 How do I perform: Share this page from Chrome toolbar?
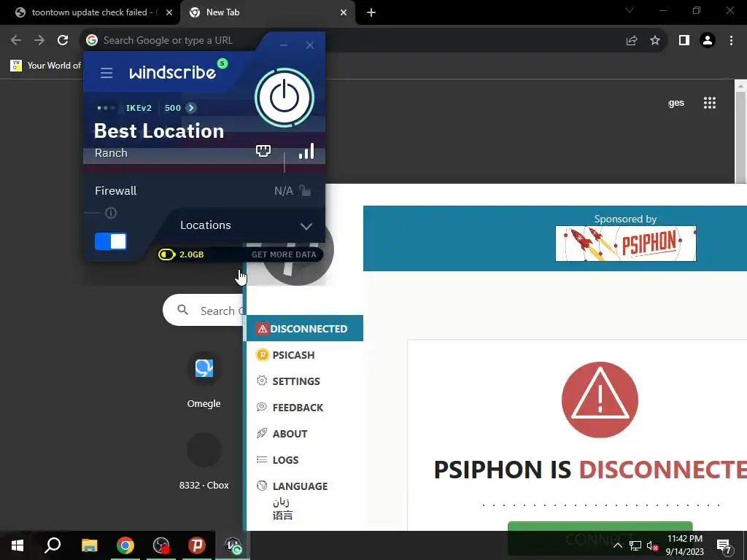[x=632, y=41]
